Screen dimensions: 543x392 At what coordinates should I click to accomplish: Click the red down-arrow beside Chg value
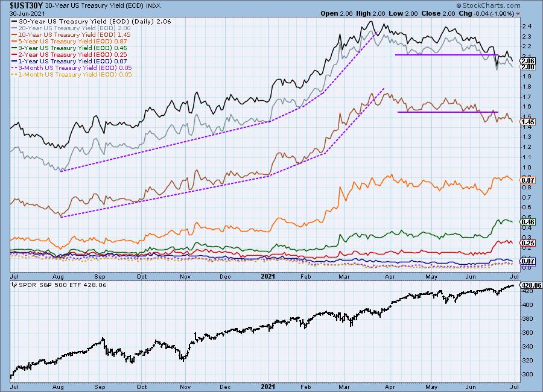518,14
